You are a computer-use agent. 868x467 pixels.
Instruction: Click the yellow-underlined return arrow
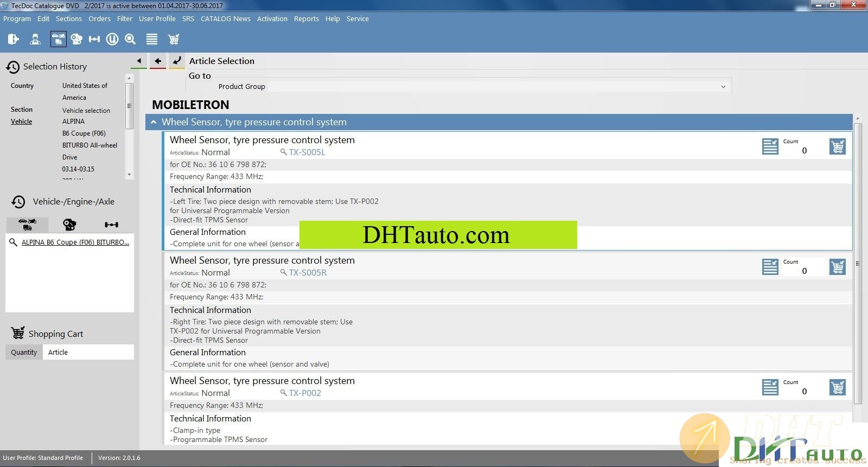(x=177, y=61)
